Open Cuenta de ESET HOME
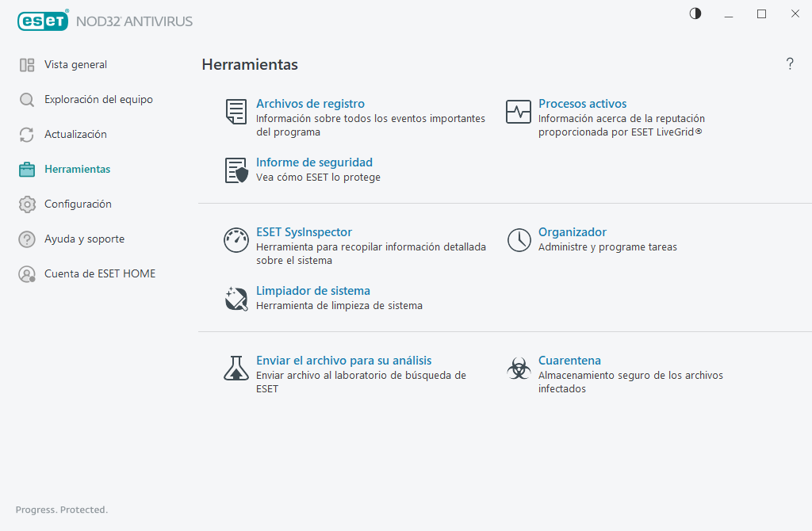 pos(100,274)
